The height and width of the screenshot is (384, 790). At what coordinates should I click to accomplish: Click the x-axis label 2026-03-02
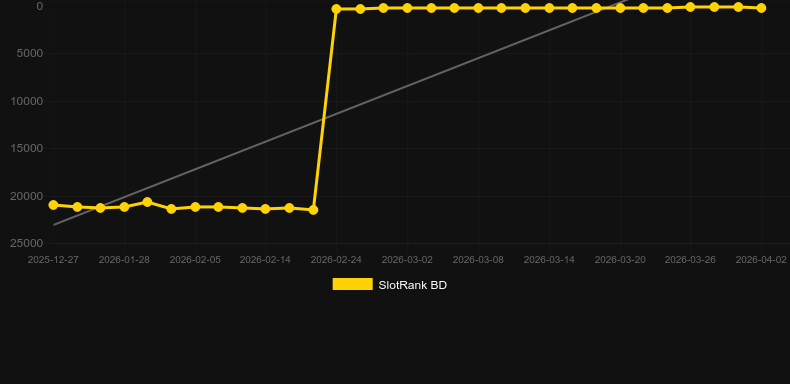point(407,260)
